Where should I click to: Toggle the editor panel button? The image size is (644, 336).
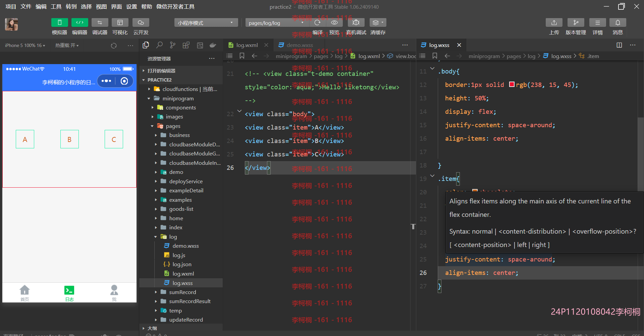pos(79,22)
